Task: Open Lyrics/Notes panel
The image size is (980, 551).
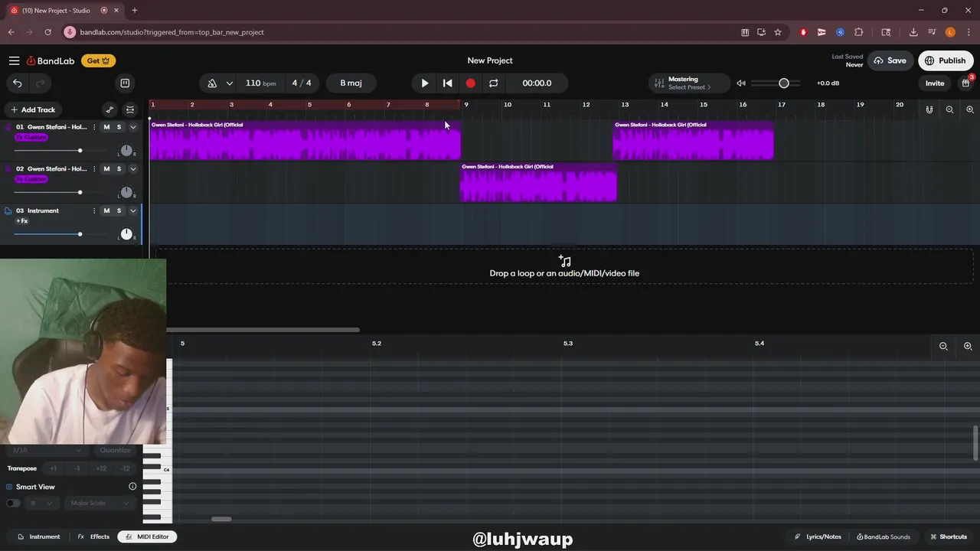Action: click(x=818, y=536)
